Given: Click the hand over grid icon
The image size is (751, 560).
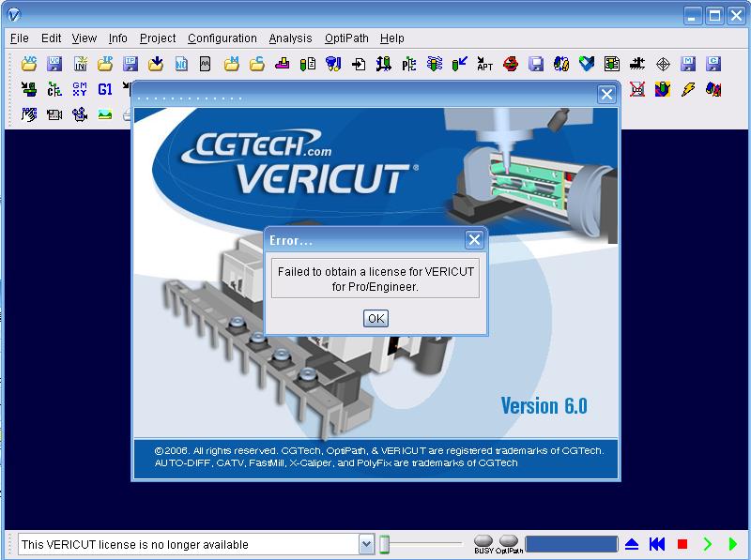Looking at the screenshot, I should click(x=29, y=114).
